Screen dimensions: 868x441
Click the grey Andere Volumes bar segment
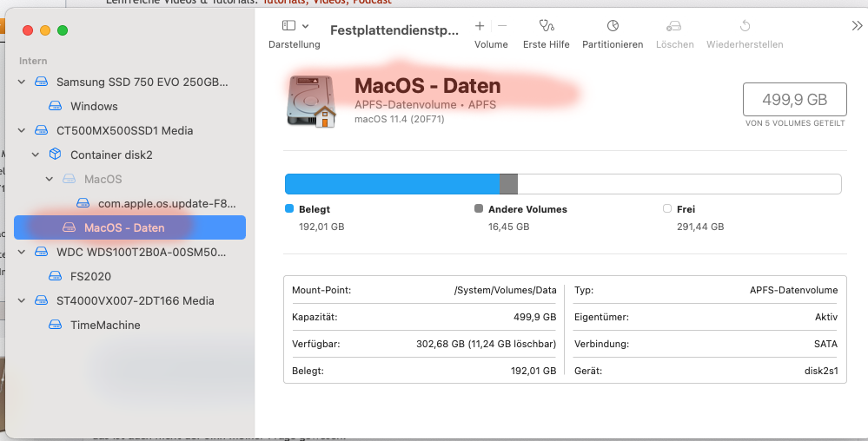pyautogui.click(x=508, y=184)
